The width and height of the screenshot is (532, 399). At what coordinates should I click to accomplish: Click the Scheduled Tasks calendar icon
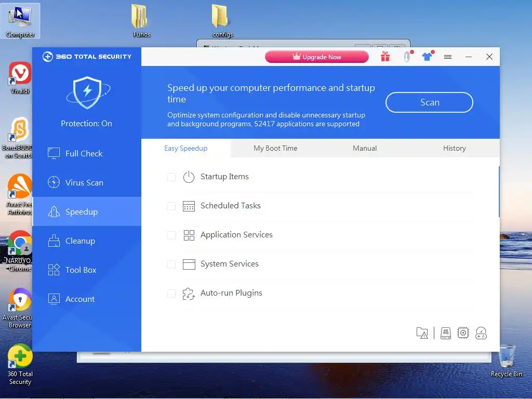(x=189, y=206)
